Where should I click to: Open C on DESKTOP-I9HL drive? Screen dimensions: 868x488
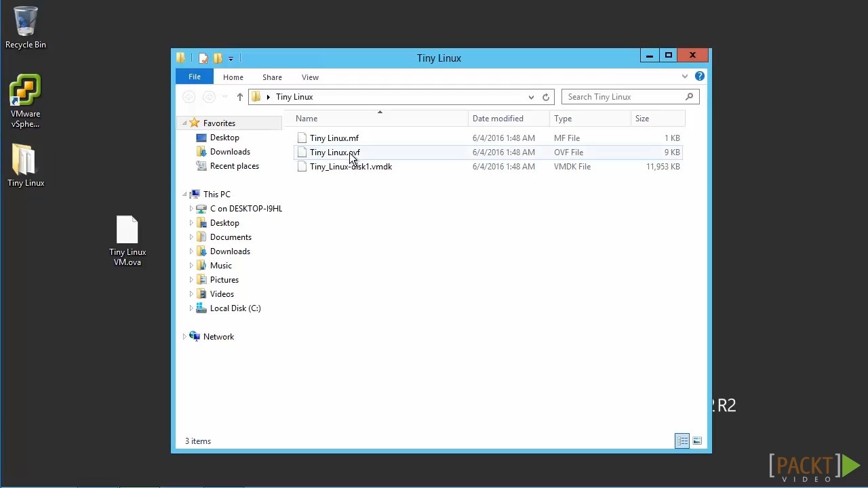(x=245, y=209)
